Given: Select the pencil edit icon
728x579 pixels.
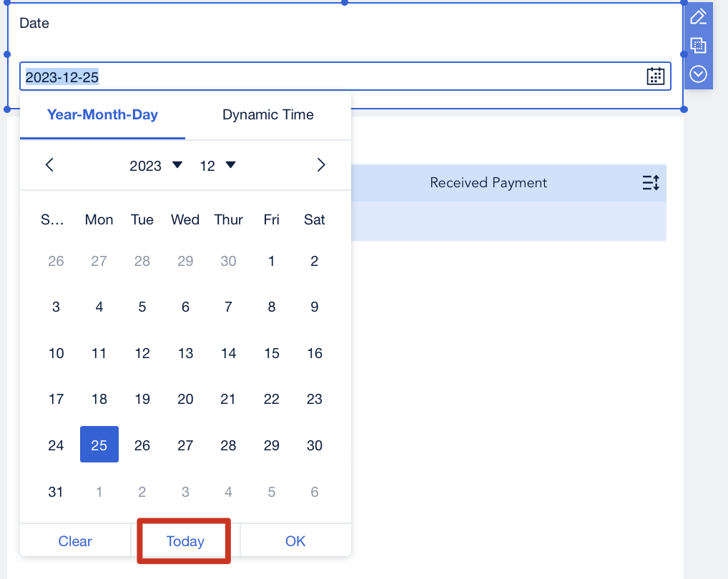Looking at the screenshot, I should click(x=697, y=16).
